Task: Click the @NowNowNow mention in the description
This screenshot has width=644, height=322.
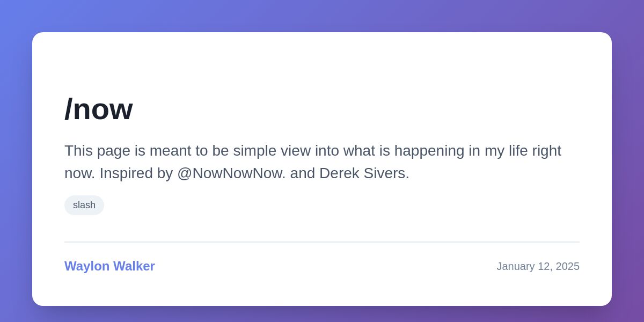Action: pyautogui.click(x=230, y=173)
